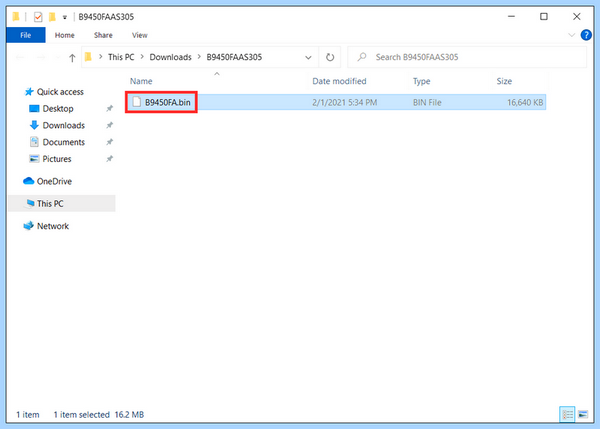Viewport: 600px width, 429px height.
Task: Select the B9450FA.bin file
Action: [336, 102]
